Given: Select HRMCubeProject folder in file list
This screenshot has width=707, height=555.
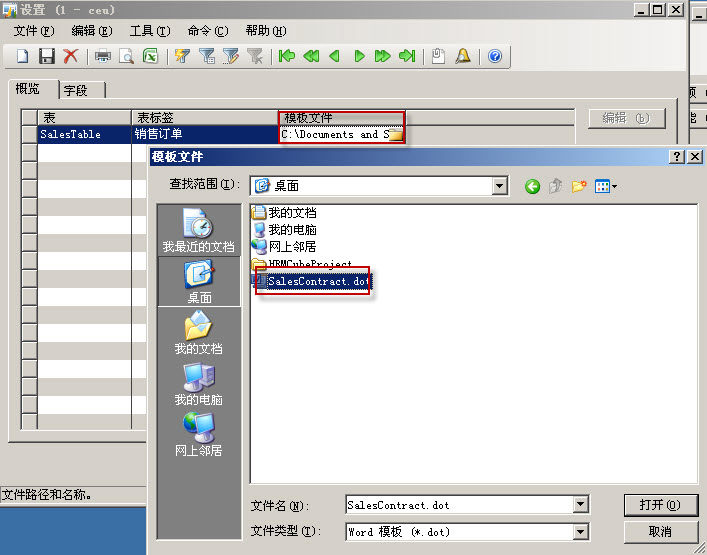Looking at the screenshot, I should 302,264.
